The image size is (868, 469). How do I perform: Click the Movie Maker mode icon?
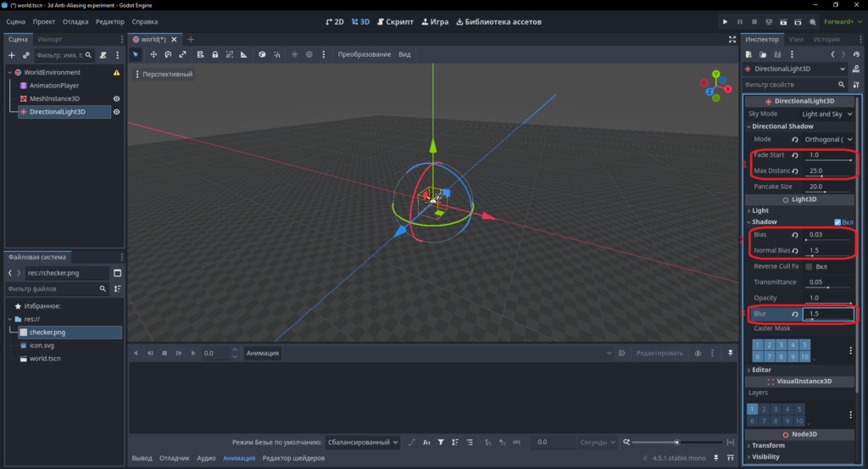(812, 21)
